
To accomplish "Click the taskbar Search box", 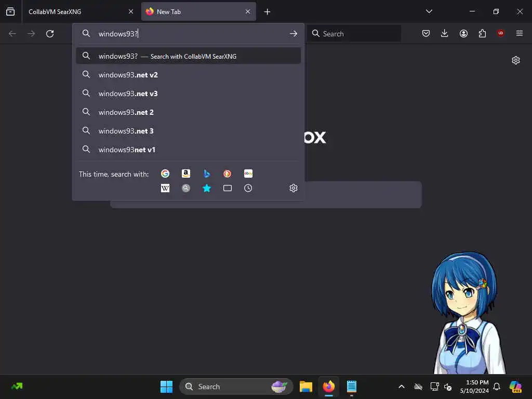I will (x=236, y=387).
